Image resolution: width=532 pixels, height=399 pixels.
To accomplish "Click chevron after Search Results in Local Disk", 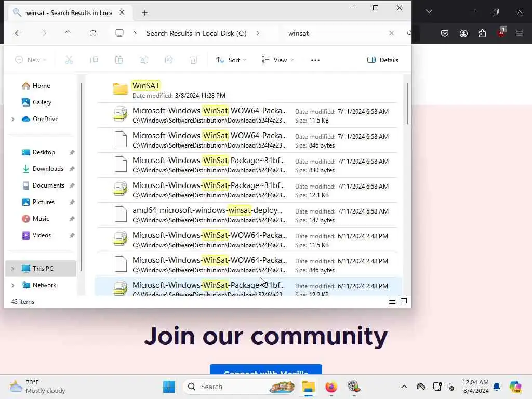I will pos(258,33).
